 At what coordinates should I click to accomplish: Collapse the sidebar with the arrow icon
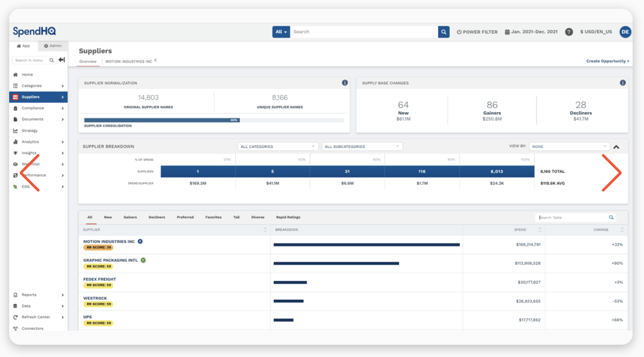[x=62, y=60]
